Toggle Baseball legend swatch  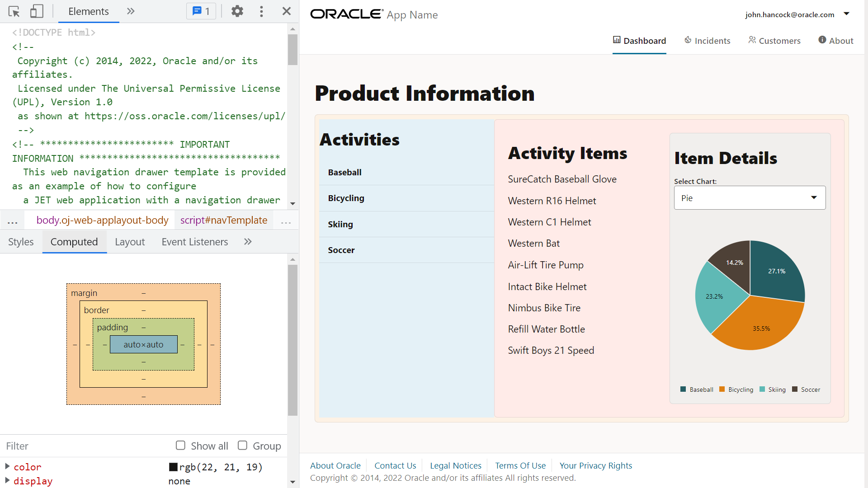[x=683, y=389]
